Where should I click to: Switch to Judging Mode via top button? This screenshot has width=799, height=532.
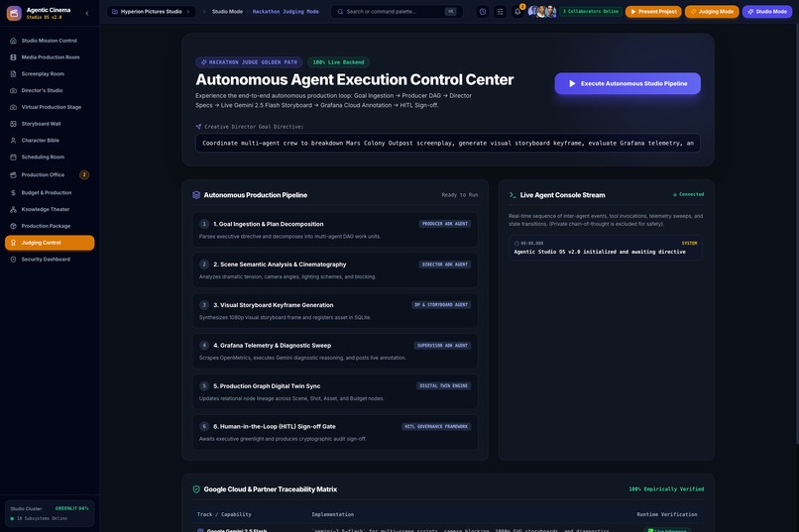coord(712,11)
